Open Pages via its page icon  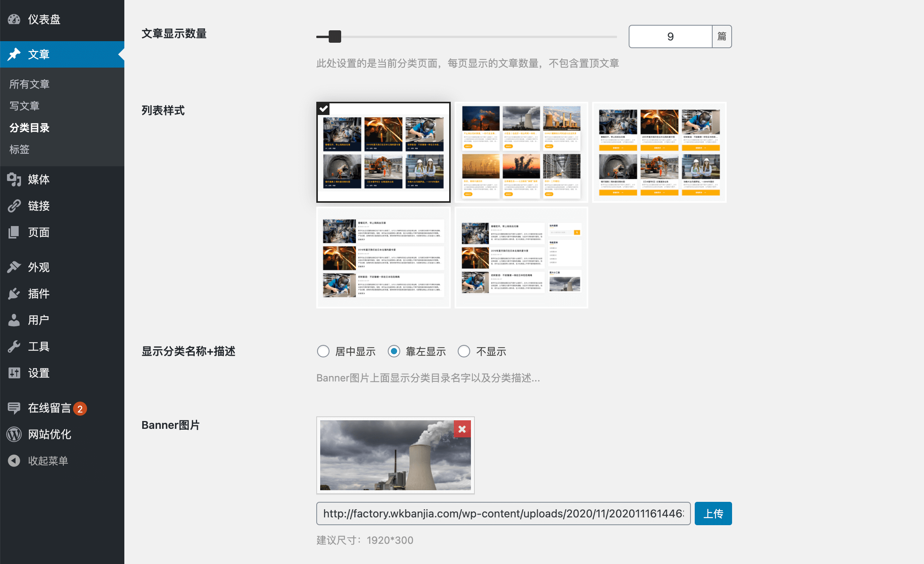pyautogui.click(x=14, y=232)
